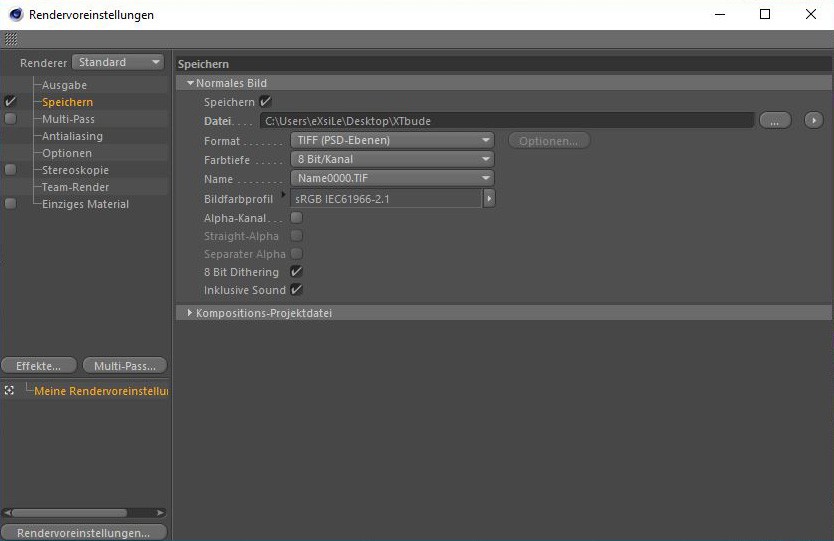Image resolution: width=834 pixels, height=541 pixels.
Task: Click the Cinema 4D logo in the title bar
Action: tap(15, 15)
